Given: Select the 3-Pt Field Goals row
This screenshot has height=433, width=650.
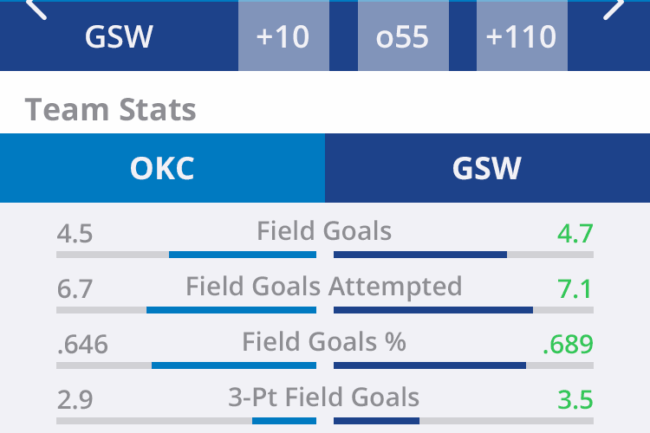Looking at the screenshot, I should click(x=324, y=398).
